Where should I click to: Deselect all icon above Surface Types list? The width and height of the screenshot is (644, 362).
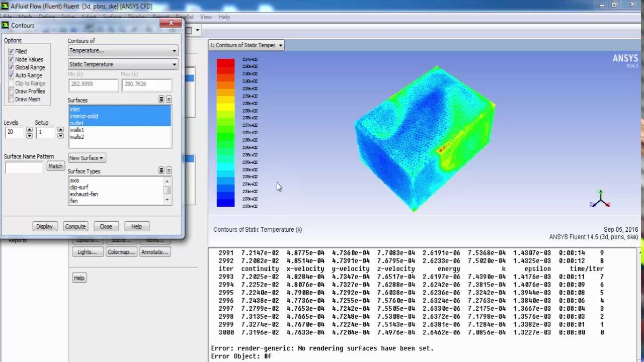[x=169, y=170]
